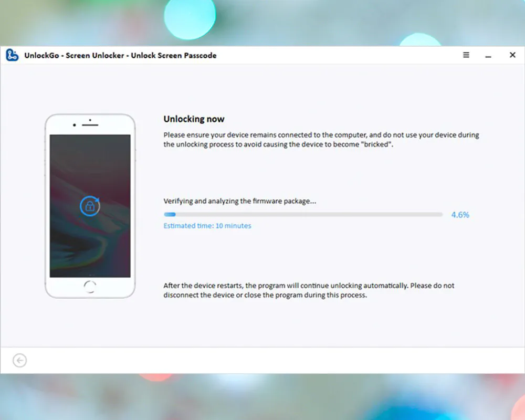Click the 'Please ensure your device remains connected' text

[x=321, y=140]
